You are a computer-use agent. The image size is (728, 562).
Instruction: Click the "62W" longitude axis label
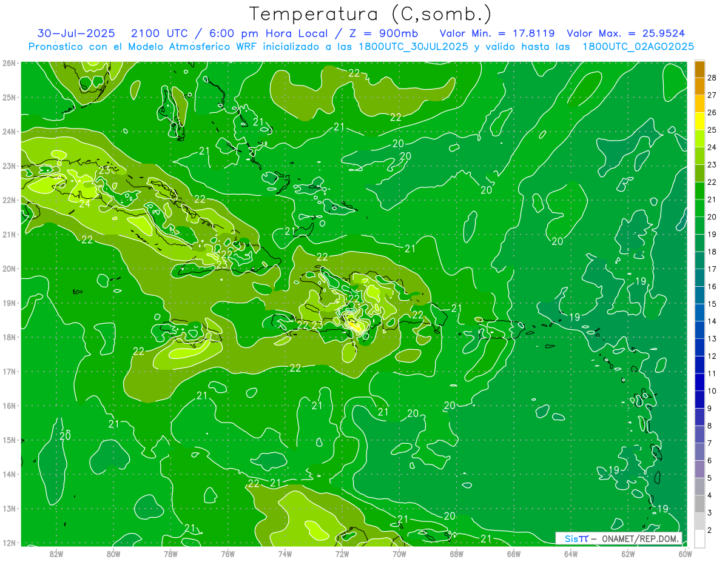point(628,554)
